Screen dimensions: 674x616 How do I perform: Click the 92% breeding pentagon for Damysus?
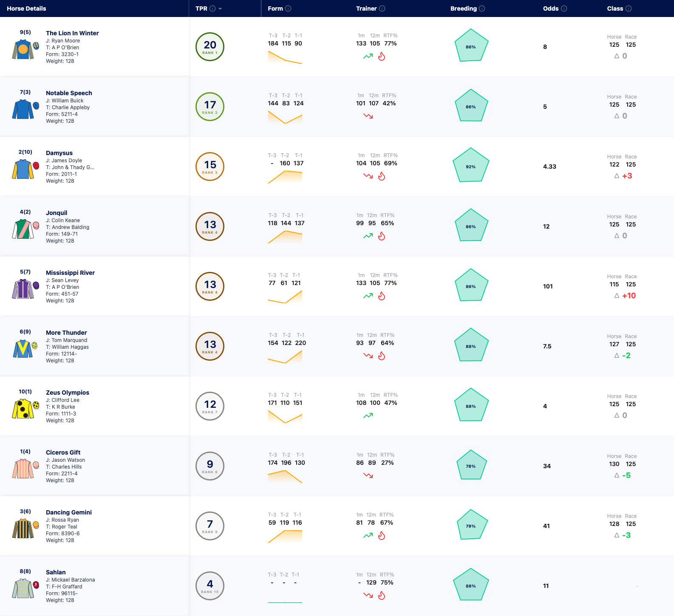coord(471,166)
